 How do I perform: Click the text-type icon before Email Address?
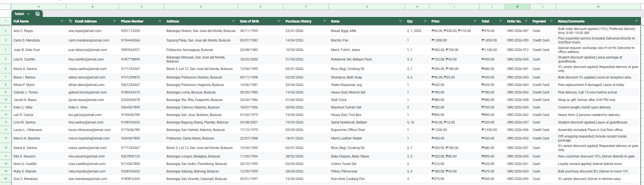coord(70,21)
